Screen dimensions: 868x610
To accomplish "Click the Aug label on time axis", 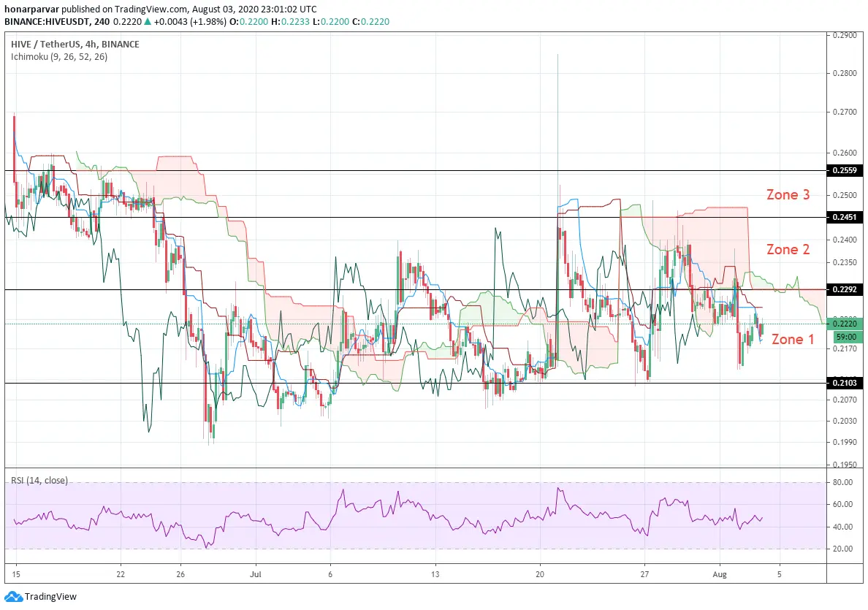I will click(x=719, y=574).
